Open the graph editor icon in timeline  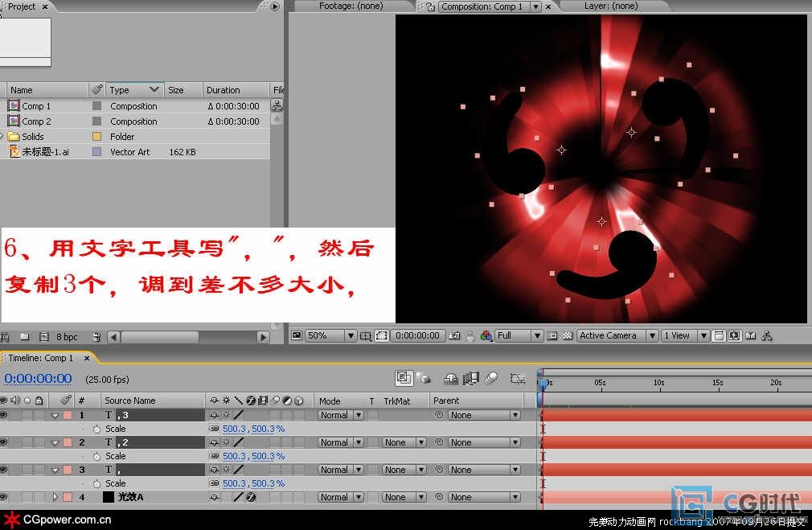click(x=519, y=378)
